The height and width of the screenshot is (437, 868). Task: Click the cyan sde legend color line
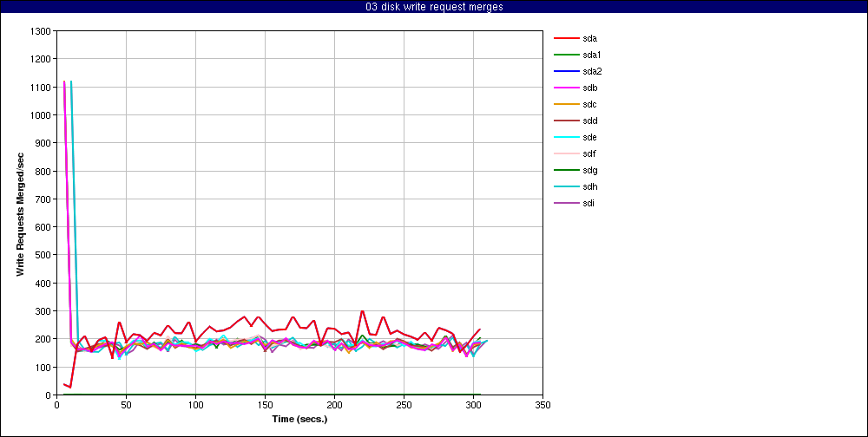click(x=566, y=137)
